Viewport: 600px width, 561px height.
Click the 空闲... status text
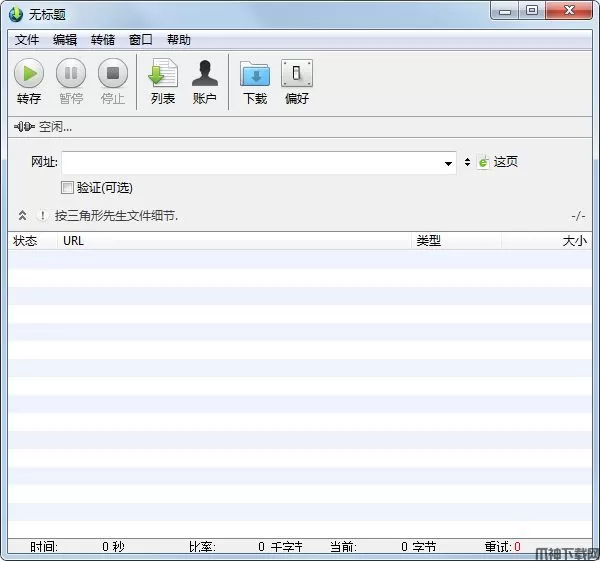tap(55, 127)
